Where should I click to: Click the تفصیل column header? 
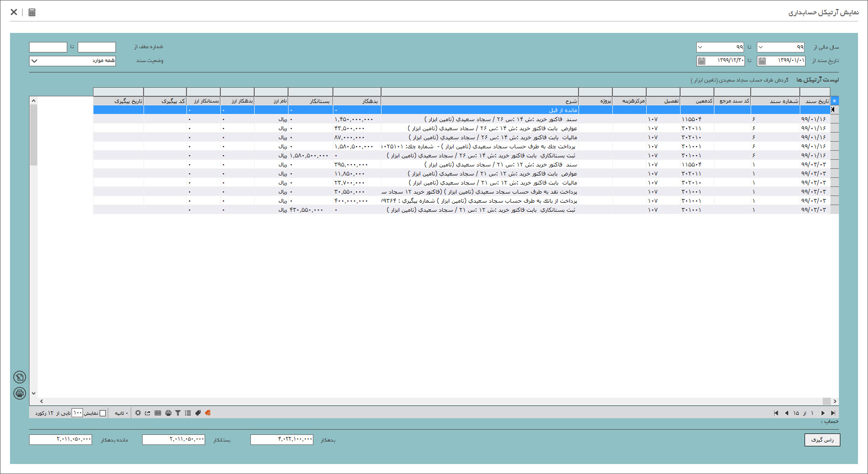[663, 101]
